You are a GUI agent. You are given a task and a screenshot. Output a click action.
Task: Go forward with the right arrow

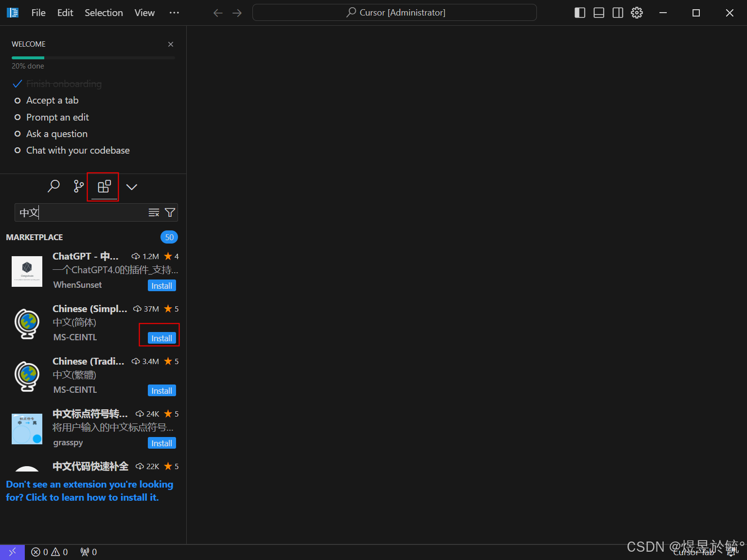[x=237, y=13]
